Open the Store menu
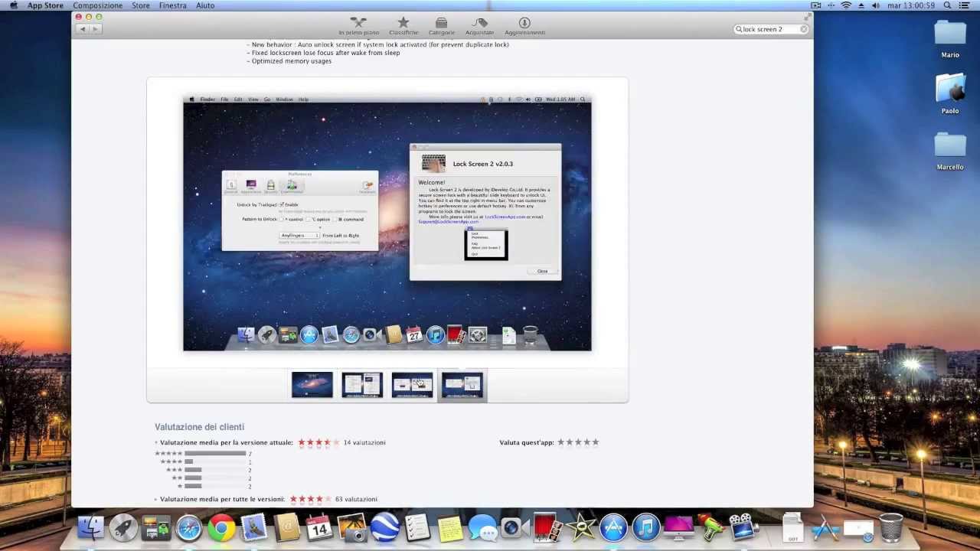This screenshot has width=980, height=551. pos(141,5)
